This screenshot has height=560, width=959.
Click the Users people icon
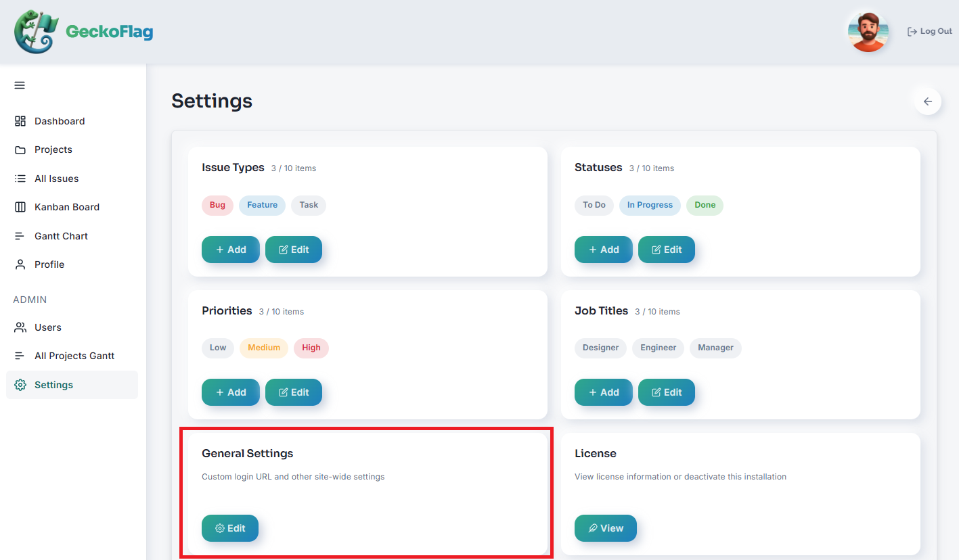pyautogui.click(x=20, y=327)
